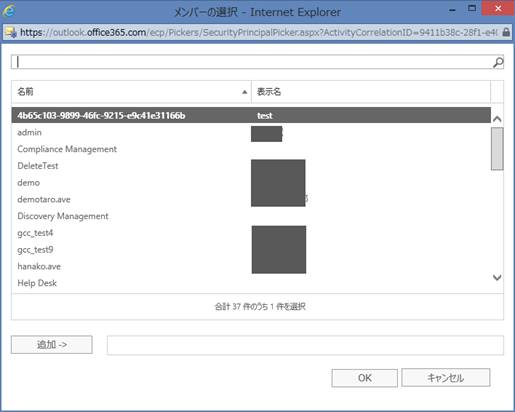Click the Internet Explorer logo icon

8,11
